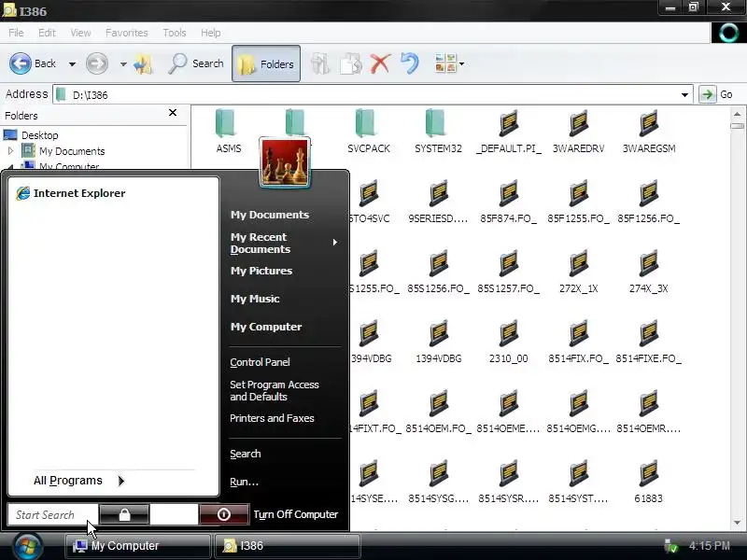Select the 3WAREDRV file
The width and height of the screenshot is (747, 560).
pos(578,132)
